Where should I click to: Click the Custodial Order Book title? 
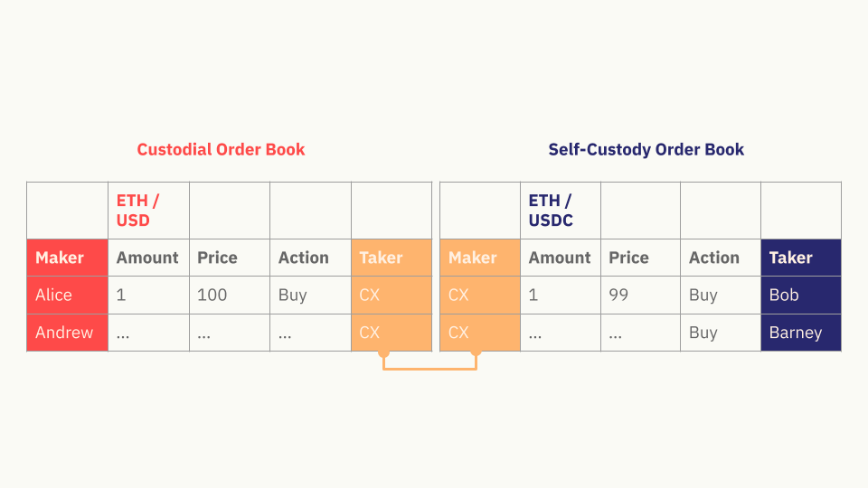click(x=221, y=149)
